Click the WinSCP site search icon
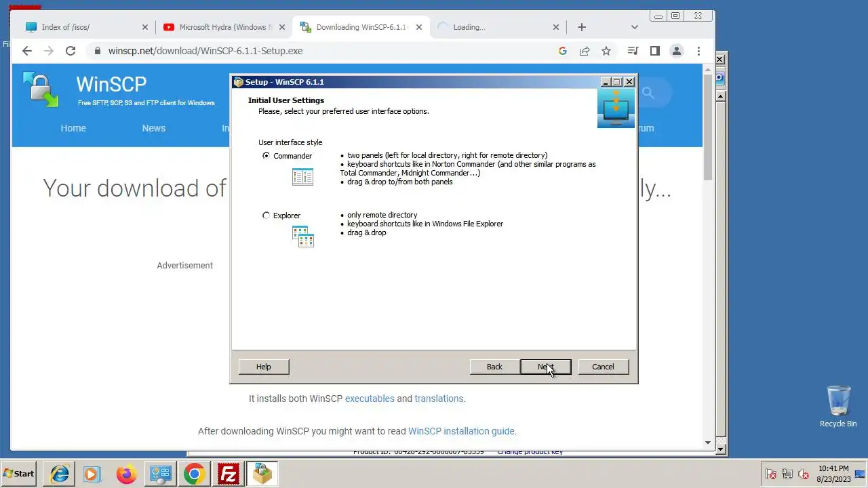Image resolution: width=868 pixels, height=488 pixels. (648, 93)
